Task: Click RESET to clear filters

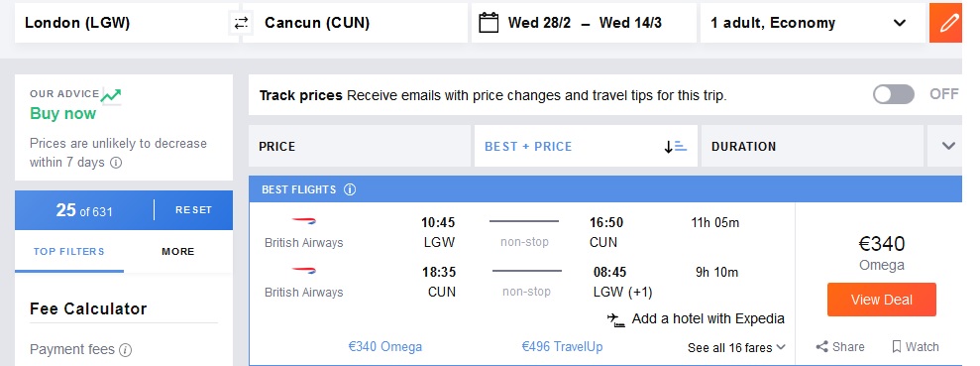Action: (x=194, y=210)
